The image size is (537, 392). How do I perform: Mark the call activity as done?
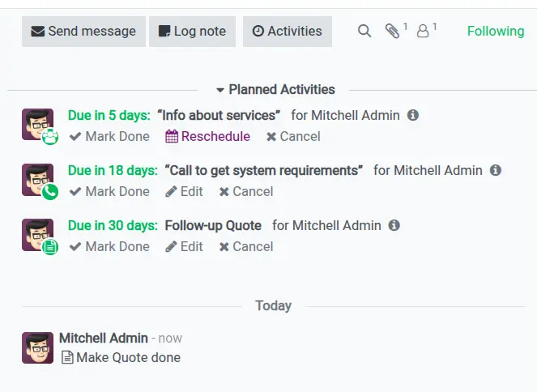point(109,191)
